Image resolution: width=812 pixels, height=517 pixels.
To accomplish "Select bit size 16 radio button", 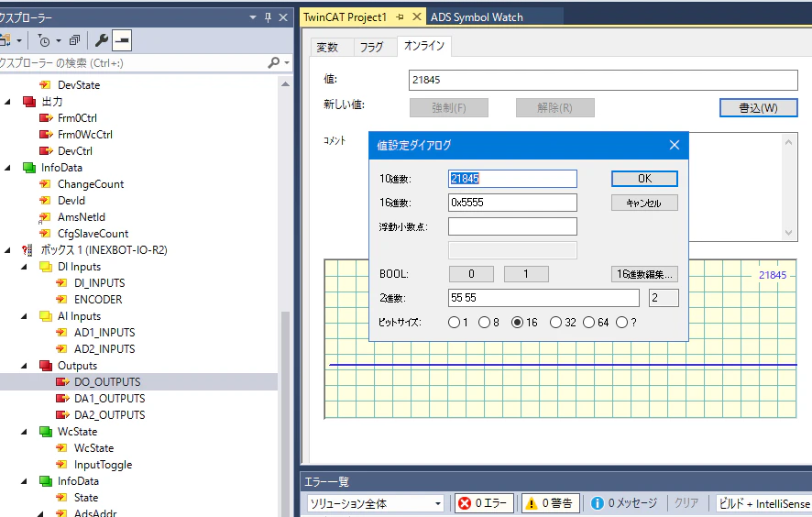I will click(x=517, y=323).
